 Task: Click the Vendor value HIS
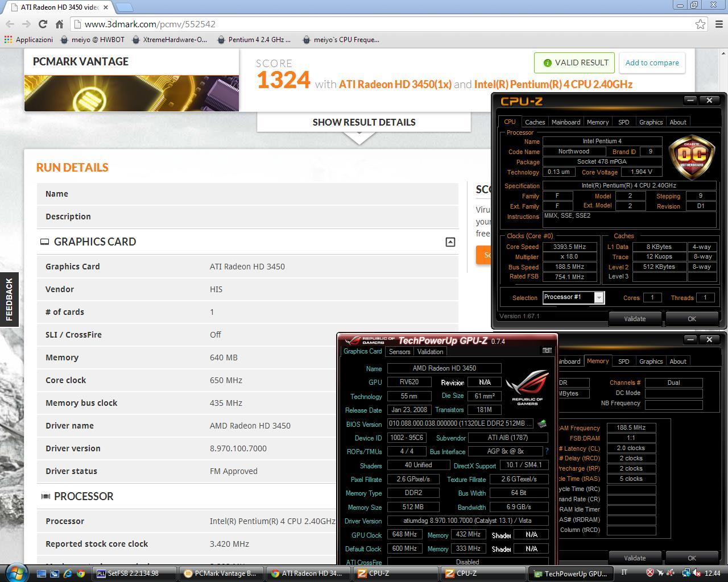click(216, 289)
